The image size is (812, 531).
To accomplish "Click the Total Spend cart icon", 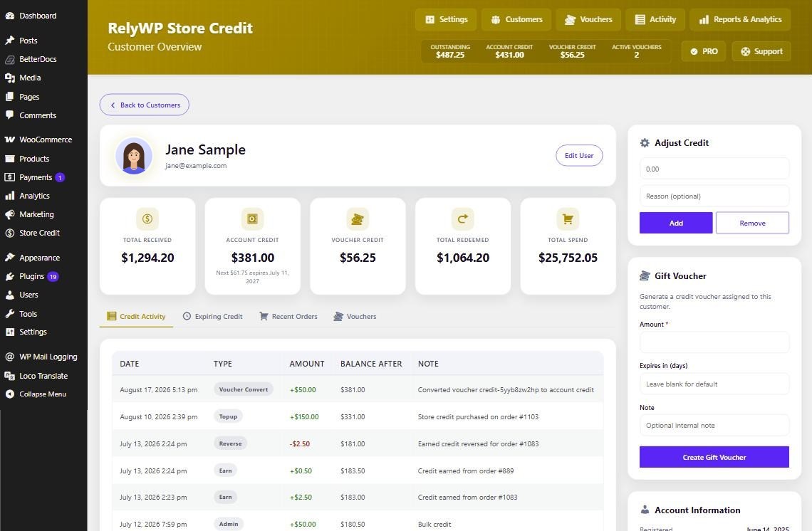I will 568,219.
